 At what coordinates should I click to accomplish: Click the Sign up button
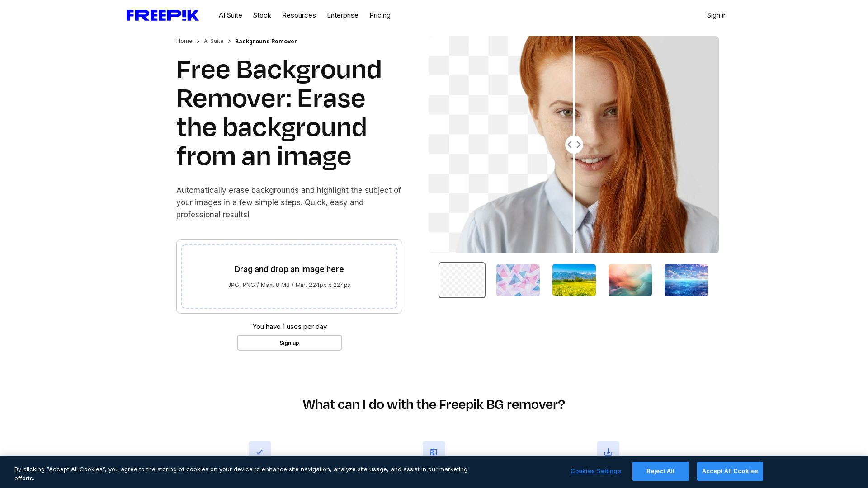[x=289, y=343]
